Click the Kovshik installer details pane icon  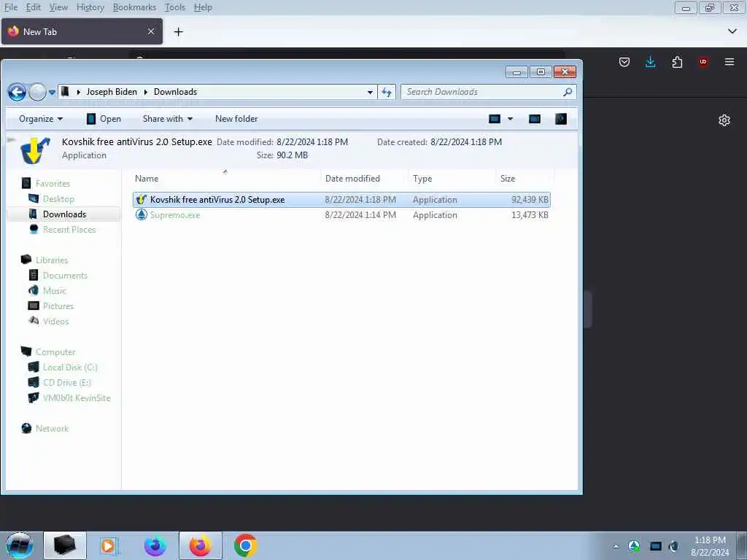coord(35,150)
